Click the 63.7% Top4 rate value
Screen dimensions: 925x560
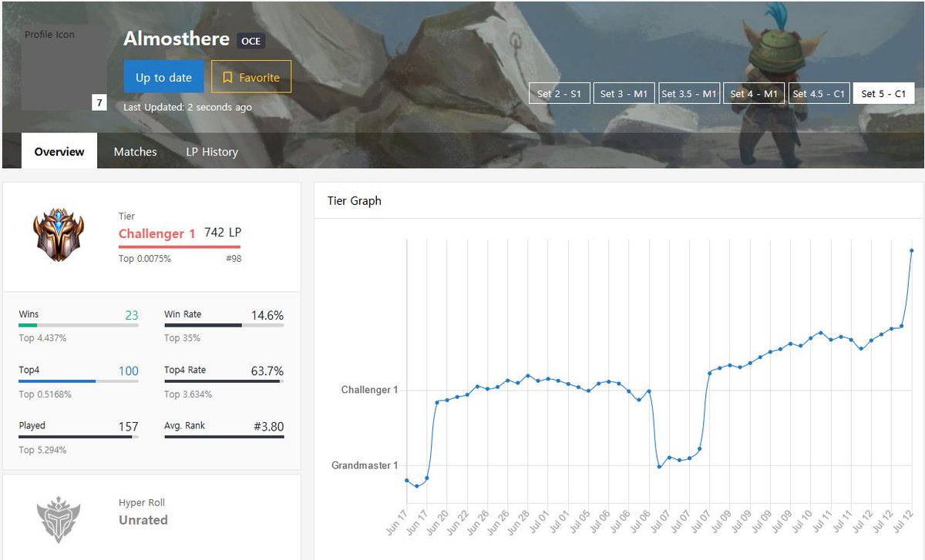coord(267,371)
